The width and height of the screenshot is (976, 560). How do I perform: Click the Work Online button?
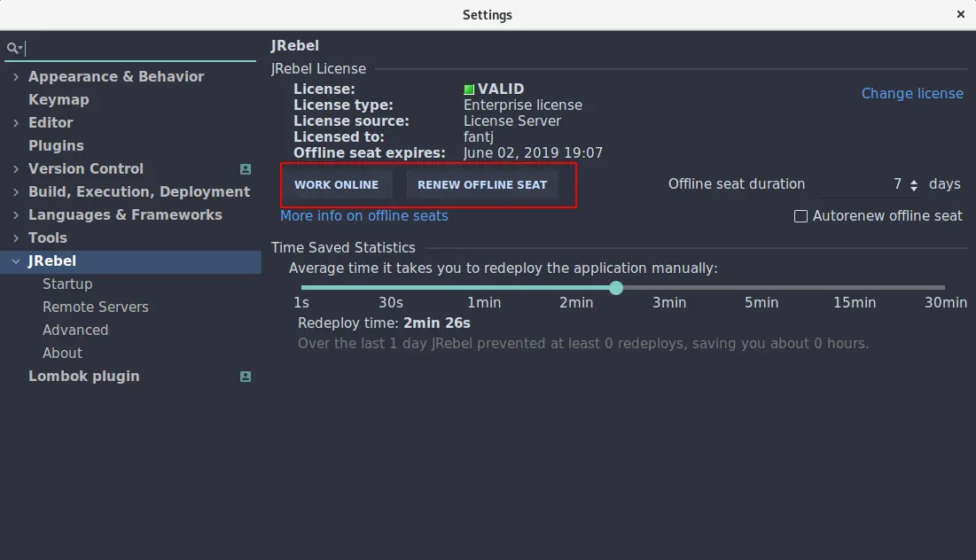[337, 185]
